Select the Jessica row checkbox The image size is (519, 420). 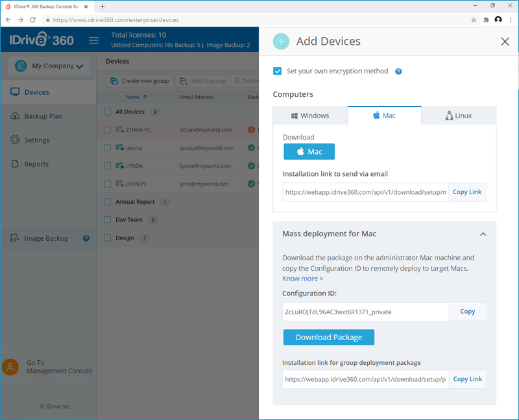[107, 148]
